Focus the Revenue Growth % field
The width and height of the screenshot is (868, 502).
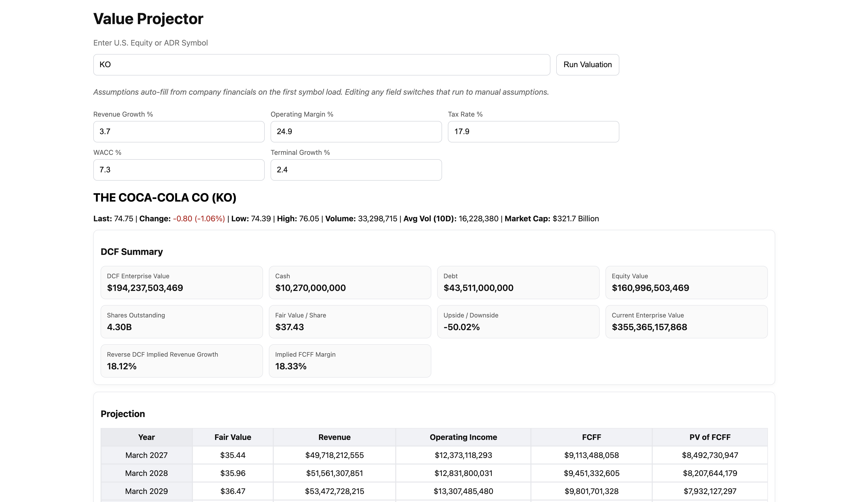click(x=179, y=131)
